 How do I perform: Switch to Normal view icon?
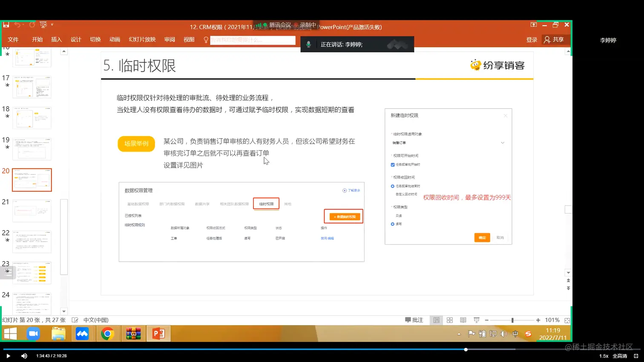pyautogui.click(x=436, y=320)
